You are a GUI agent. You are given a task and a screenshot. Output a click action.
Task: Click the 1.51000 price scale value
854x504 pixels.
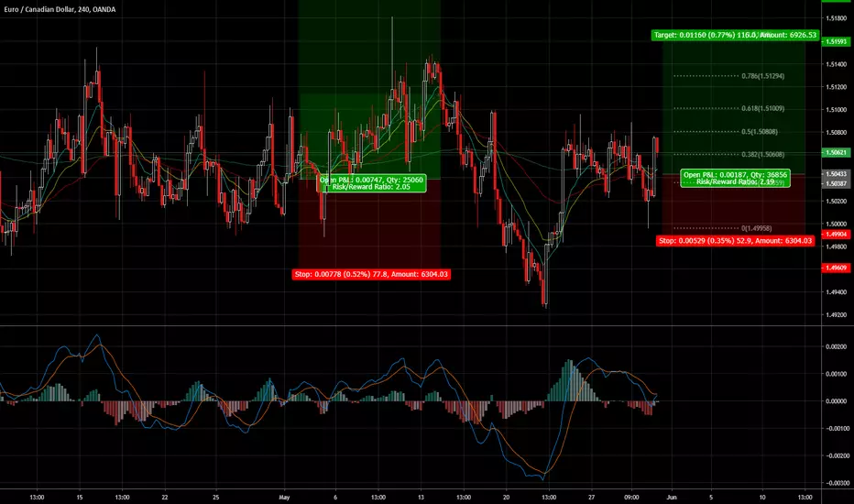pyautogui.click(x=836, y=110)
